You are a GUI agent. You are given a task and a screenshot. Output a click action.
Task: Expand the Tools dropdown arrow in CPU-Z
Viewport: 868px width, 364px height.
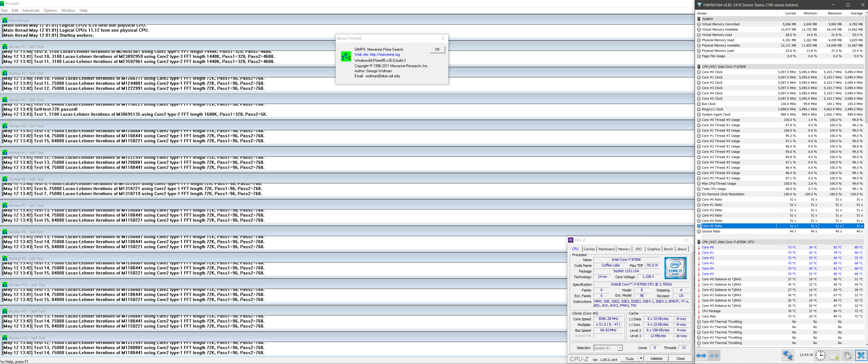point(641,359)
